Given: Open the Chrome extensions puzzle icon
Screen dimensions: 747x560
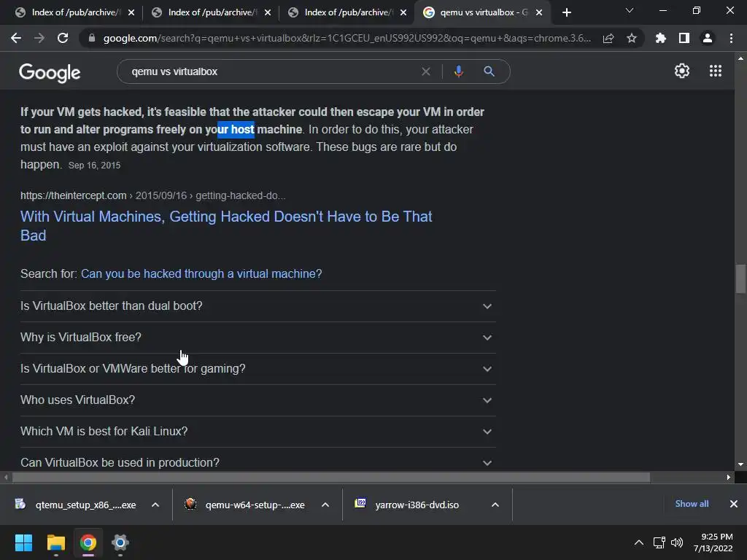Looking at the screenshot, I should coord(661,38).
